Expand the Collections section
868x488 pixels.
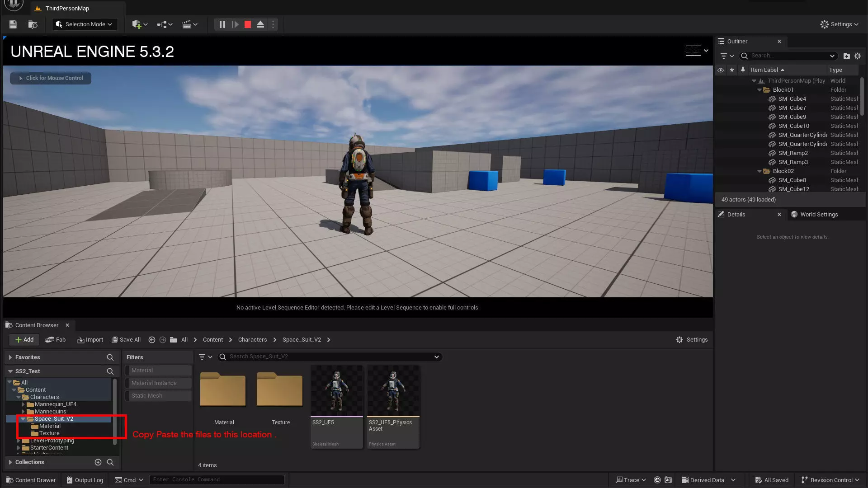[10, 462]
